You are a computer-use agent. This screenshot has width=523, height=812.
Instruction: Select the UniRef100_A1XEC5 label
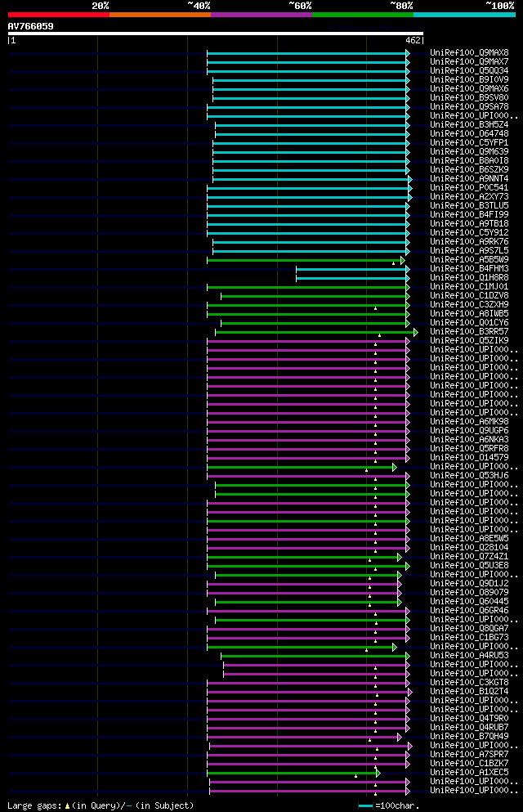(469, 773)
